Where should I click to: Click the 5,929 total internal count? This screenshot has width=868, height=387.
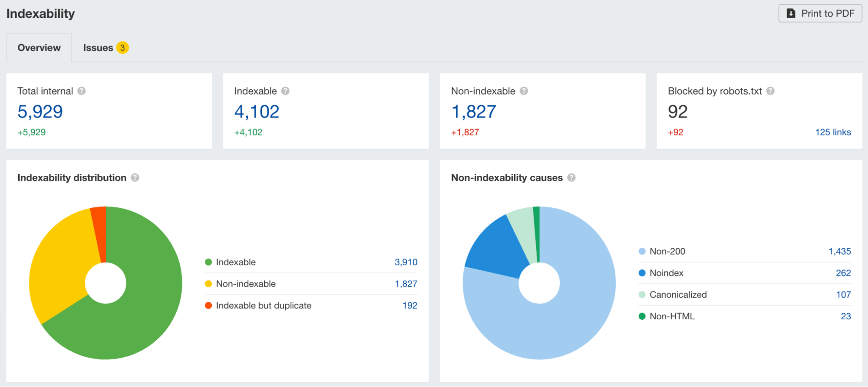point(40,112)
